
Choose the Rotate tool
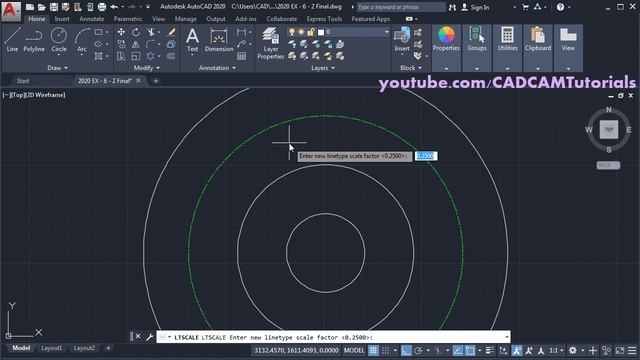(x=136, y=32)
